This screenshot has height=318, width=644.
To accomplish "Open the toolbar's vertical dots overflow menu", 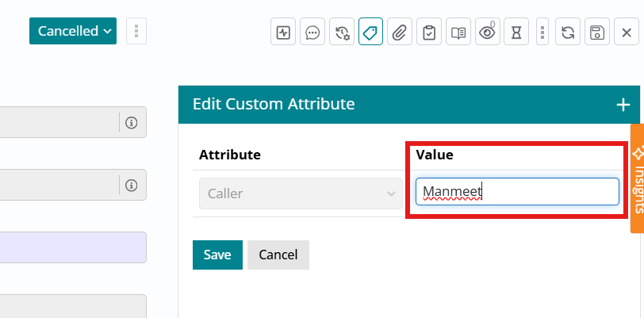I will 542,33.
